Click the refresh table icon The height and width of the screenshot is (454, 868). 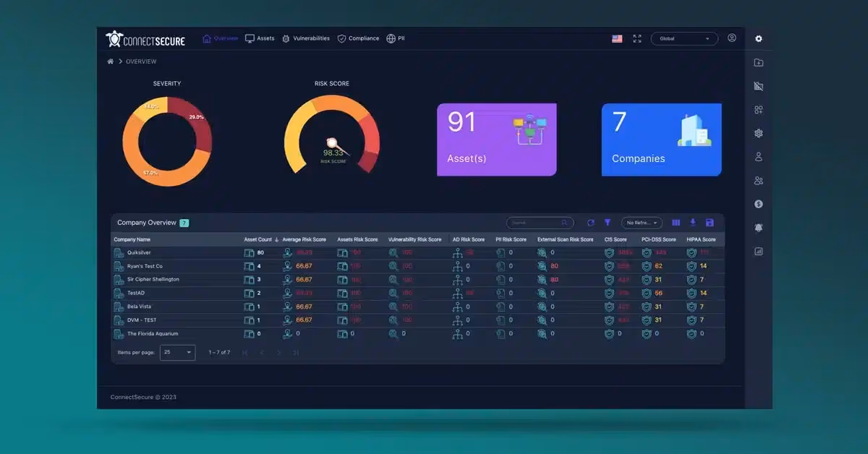[x=591, y=223]
